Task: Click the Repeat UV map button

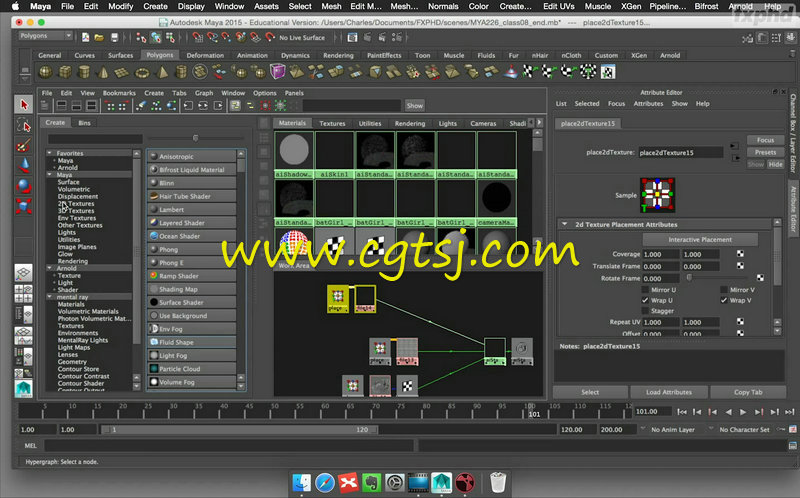Action: [x=740, y=322]
